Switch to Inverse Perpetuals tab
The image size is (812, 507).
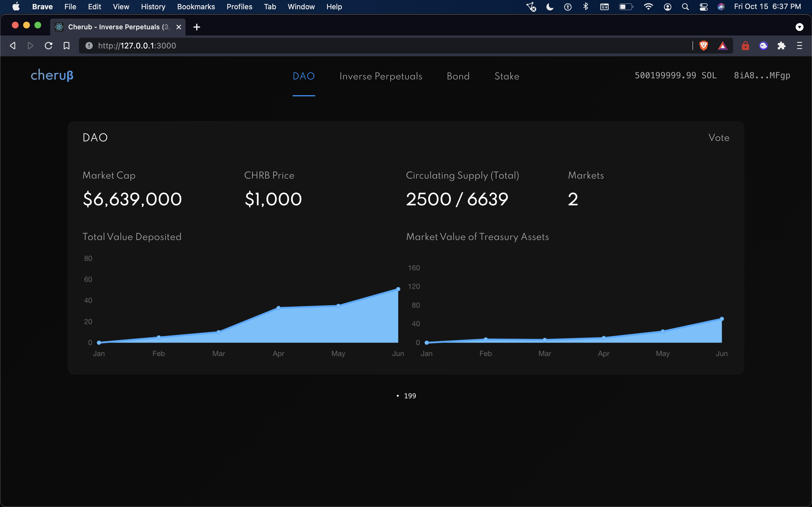(x=381, y=76)
